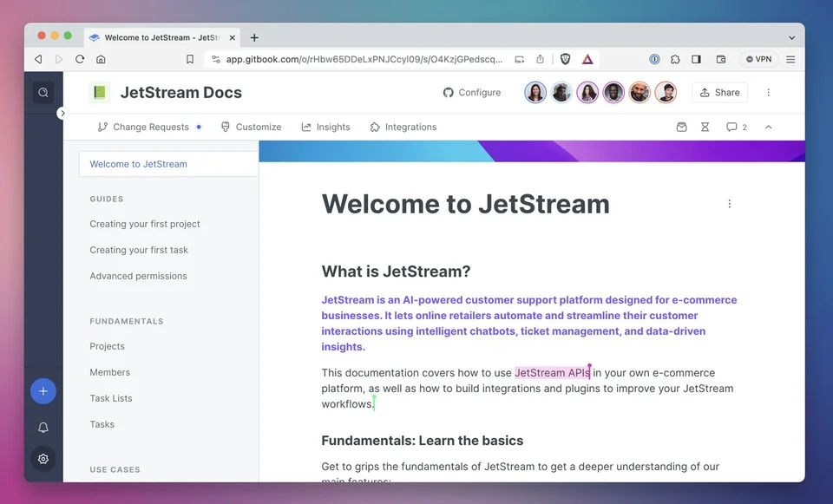Open Projects page in sidebar

(x=107, y=346)
